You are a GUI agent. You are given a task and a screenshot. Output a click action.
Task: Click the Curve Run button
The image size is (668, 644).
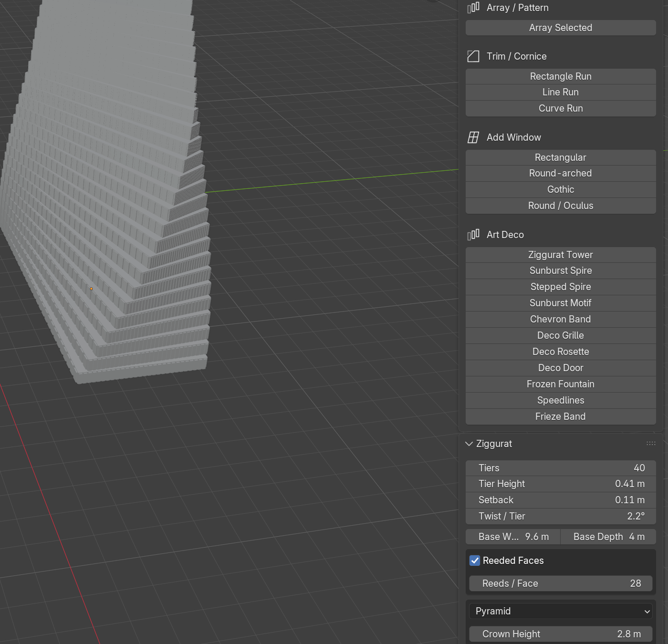(561, 108)
